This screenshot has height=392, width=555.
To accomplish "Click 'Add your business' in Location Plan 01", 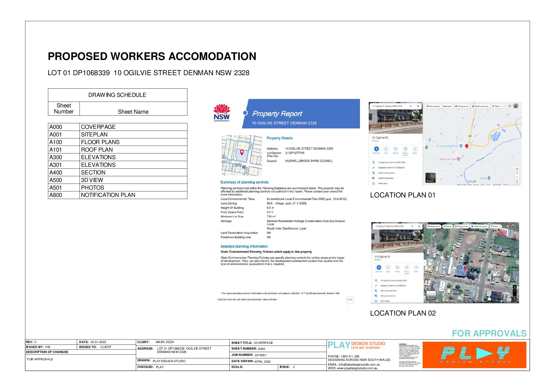I will pyautogui.click(x=386, y=178).
